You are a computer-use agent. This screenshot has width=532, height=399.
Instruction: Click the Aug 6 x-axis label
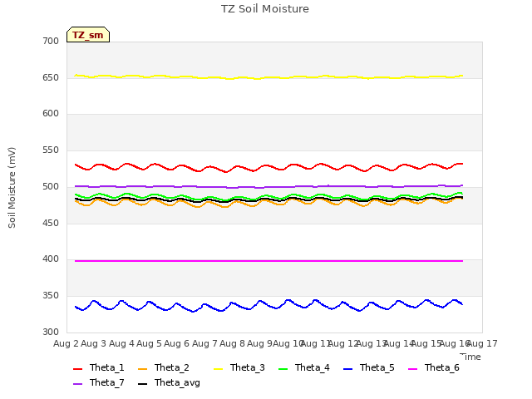coord(176,343)
